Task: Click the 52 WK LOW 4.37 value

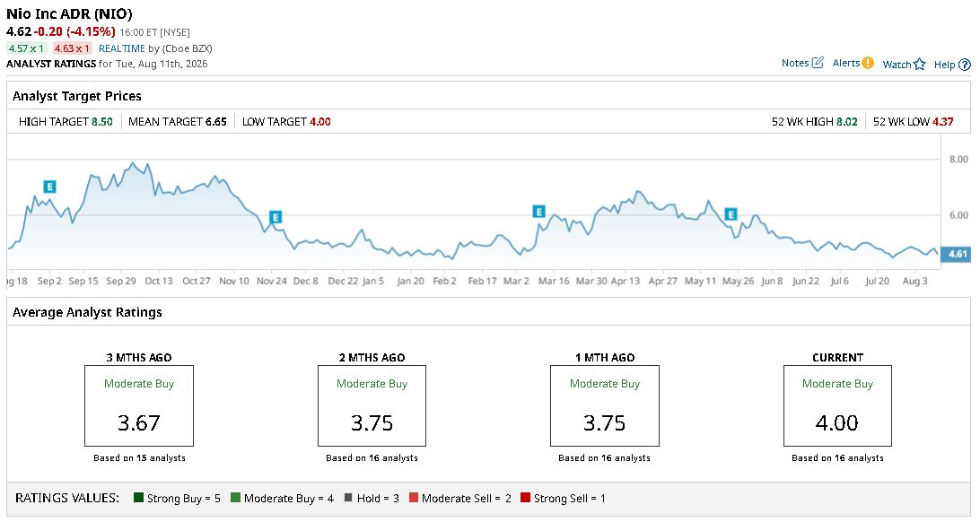Action: coord(943,122)
